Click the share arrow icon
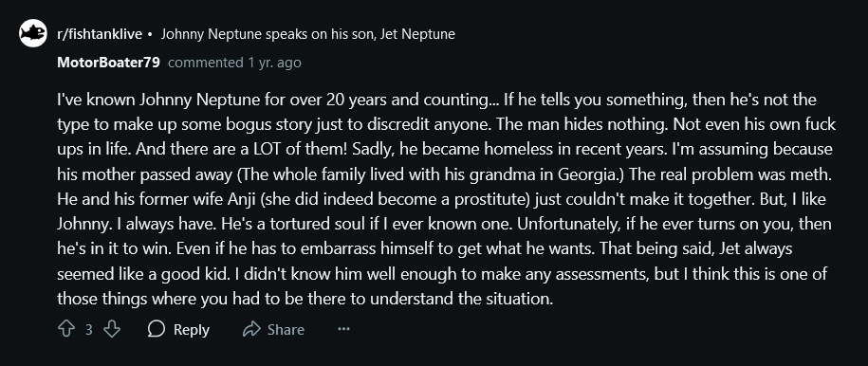The height and width of the screenshot is (366, 868). click(251, 329)
